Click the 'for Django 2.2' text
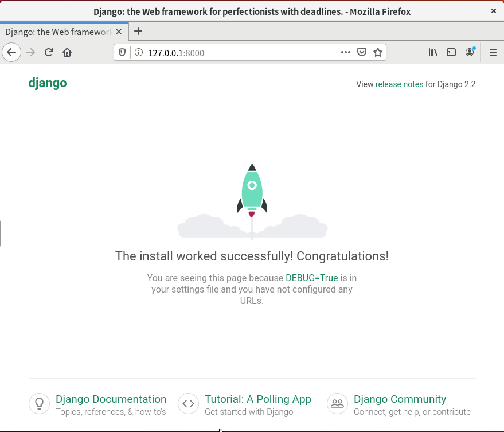 450,84
